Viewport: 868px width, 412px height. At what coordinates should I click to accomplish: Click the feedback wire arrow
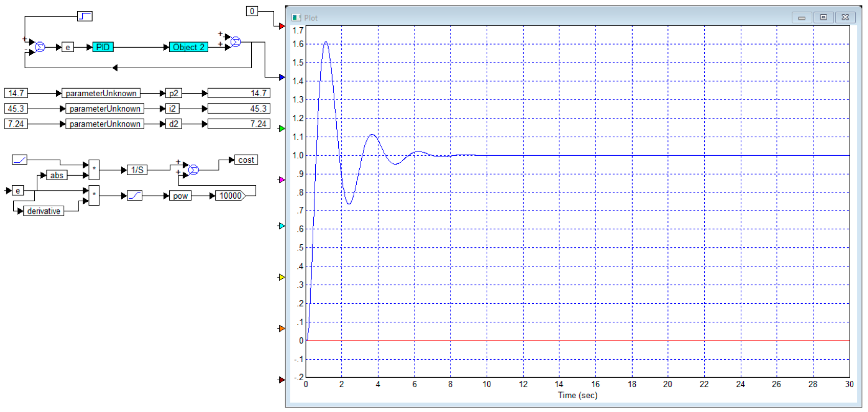tap(115, 68)
